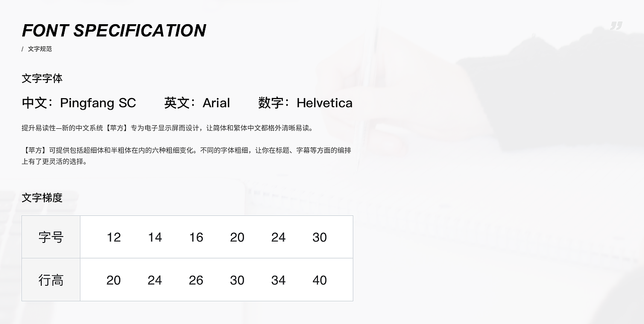The width and height of the screenshot is (644, 324).
Task: Click the 文字梯度 section heading
Action: pos(42,198)
